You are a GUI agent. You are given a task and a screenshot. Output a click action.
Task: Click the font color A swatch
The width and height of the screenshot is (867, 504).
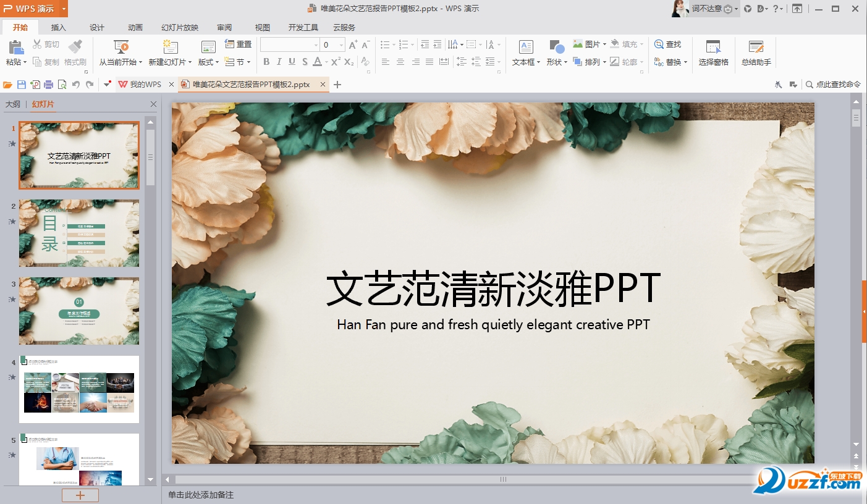pos(317,62)
